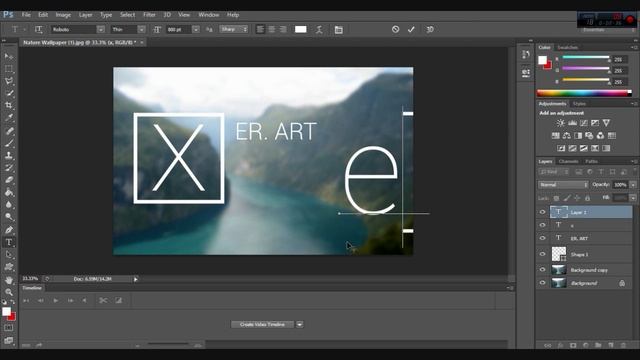Select the Eraser tool
The height and width of the screenshot is (360, 640).
[9, 180]
